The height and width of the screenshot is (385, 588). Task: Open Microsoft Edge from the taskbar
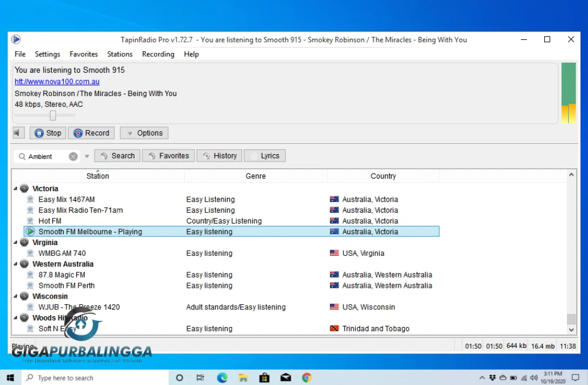[222, 378]
